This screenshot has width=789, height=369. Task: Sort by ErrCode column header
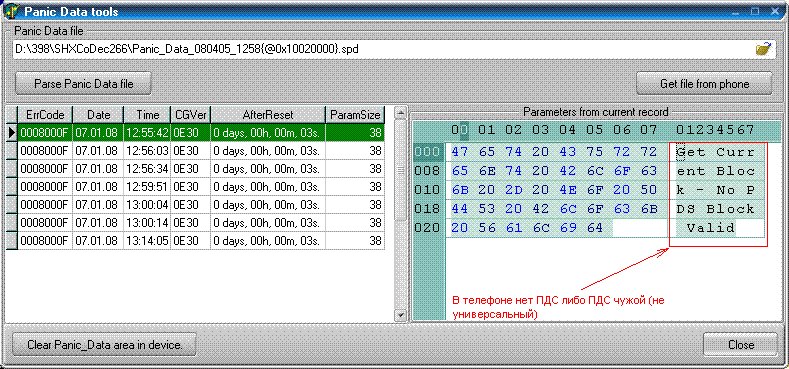[x=45, y=115]
